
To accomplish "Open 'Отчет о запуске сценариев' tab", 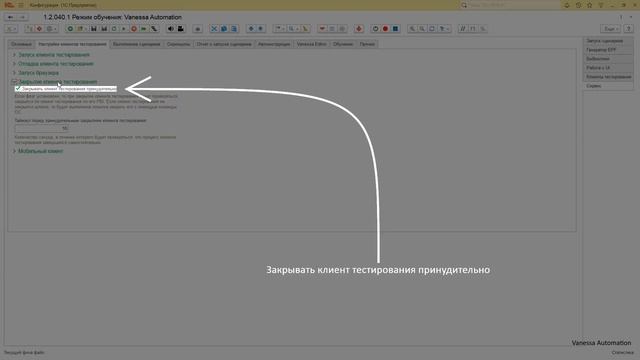I will coord(224,44).
